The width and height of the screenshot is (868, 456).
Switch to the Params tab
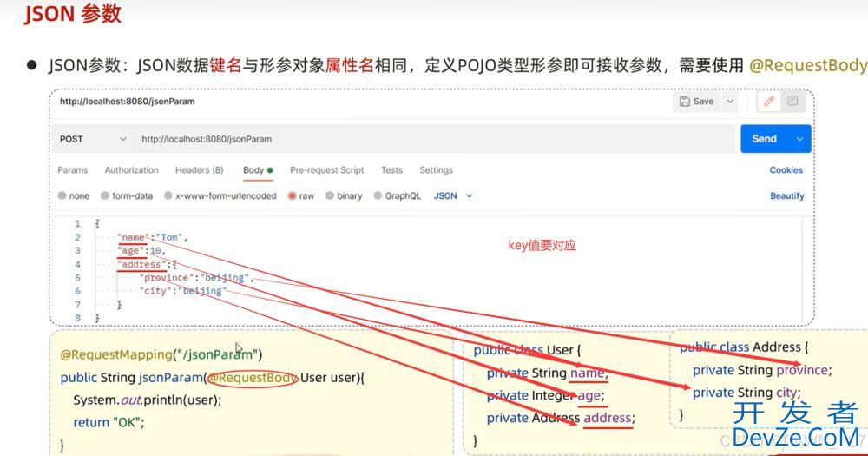[73, 170]
